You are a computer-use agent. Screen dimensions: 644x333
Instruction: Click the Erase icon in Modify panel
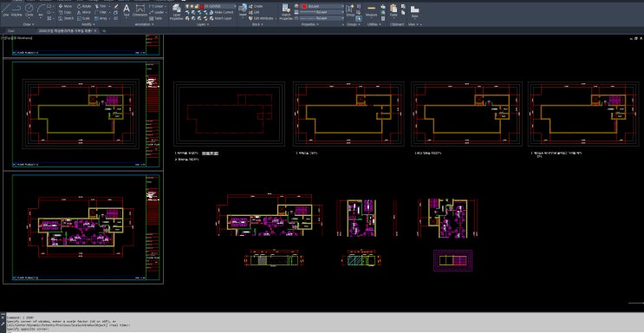point(116,7)
